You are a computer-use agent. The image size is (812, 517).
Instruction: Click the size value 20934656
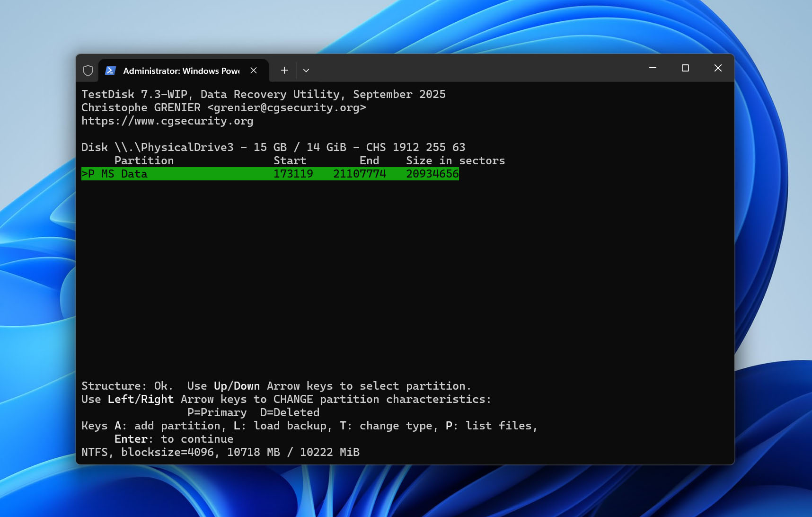(x=432, y=174)
